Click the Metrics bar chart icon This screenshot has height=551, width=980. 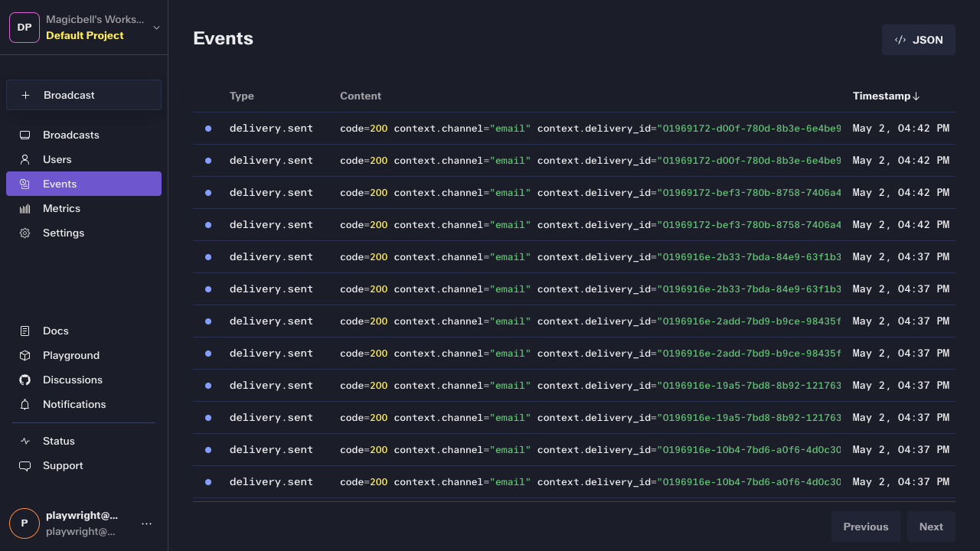[24, 208]
